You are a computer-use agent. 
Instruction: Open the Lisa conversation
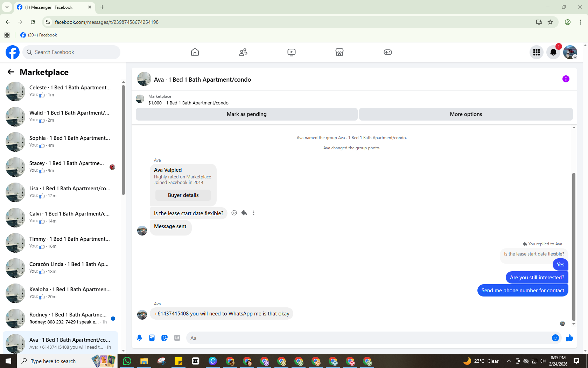(61, 192)
